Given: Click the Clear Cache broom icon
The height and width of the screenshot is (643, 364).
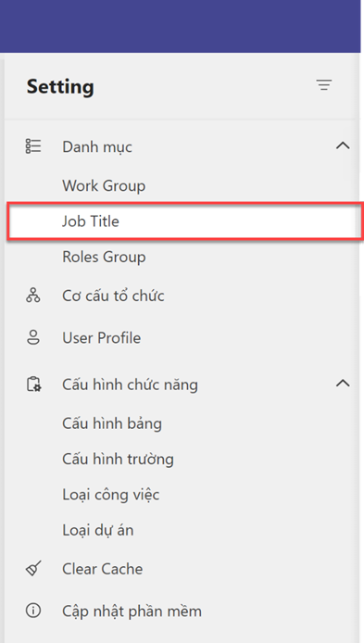Looking at the screenshot, I should pos(33,569).
